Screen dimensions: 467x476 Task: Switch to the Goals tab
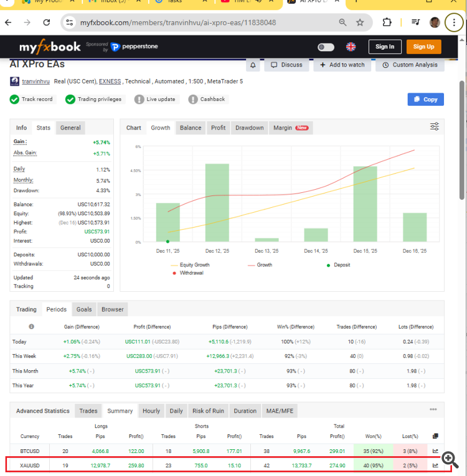84,309
